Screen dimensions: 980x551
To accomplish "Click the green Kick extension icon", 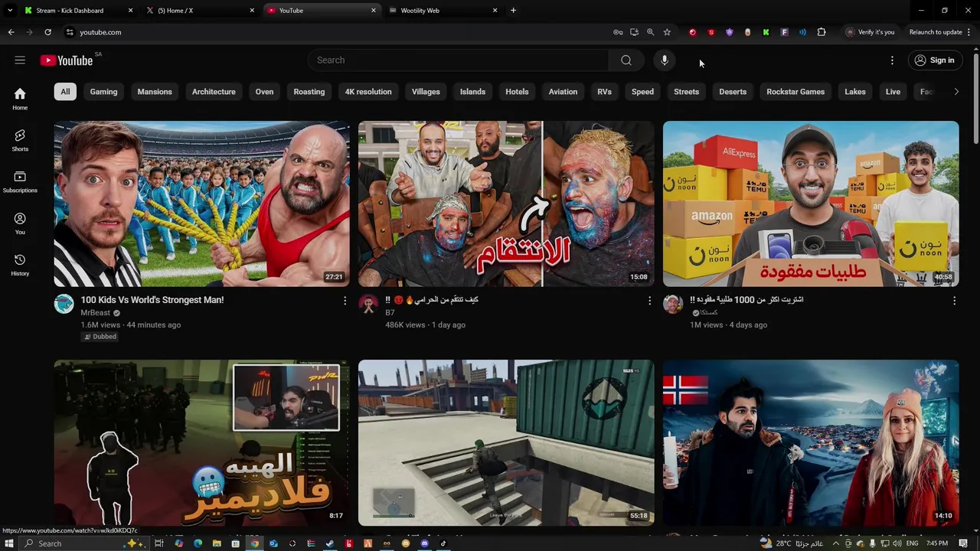I will pos(766,32).
